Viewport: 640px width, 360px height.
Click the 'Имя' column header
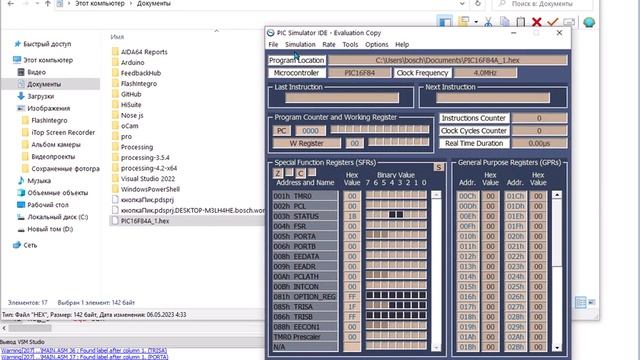(117, 37)
